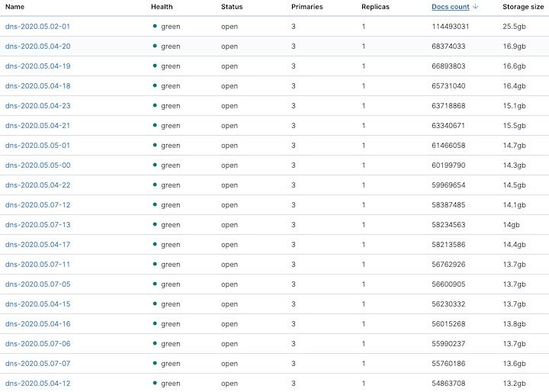The image size is (549, 392).
Task: Sort by Storage size column header
Action: pyautogui.click(x=523, y=7)
